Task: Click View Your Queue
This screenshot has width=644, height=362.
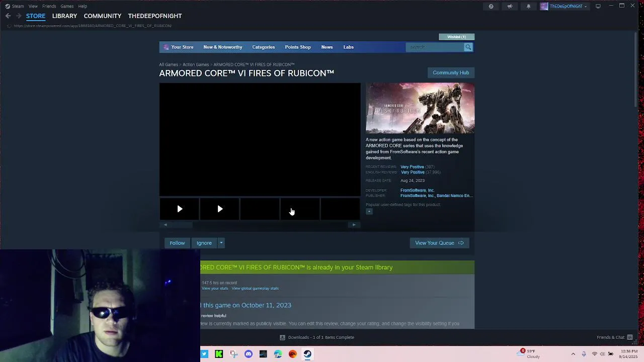Action: pos(439,243)
